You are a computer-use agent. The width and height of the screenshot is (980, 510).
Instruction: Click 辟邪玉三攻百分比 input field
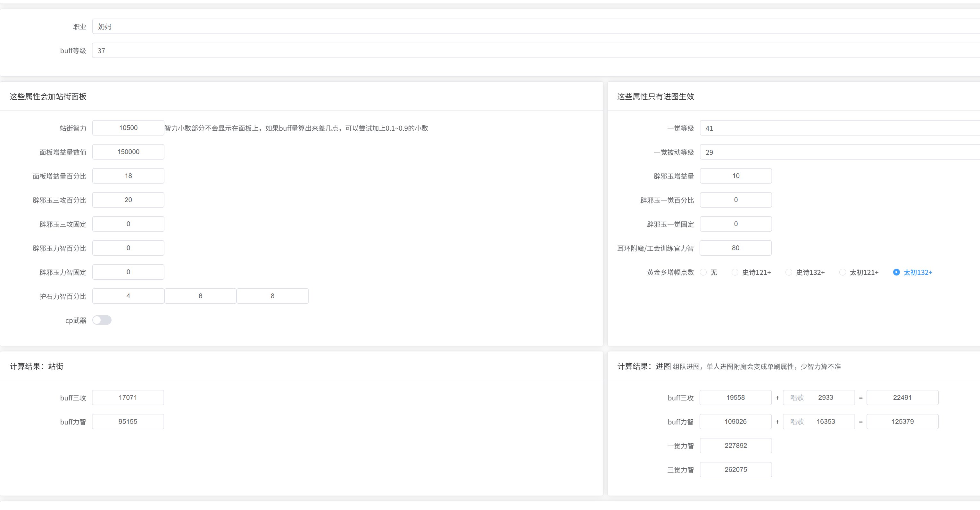click(128, 200)
